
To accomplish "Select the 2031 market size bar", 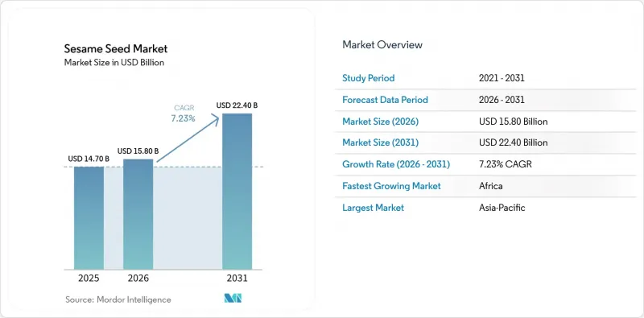I will click(237, 192).
